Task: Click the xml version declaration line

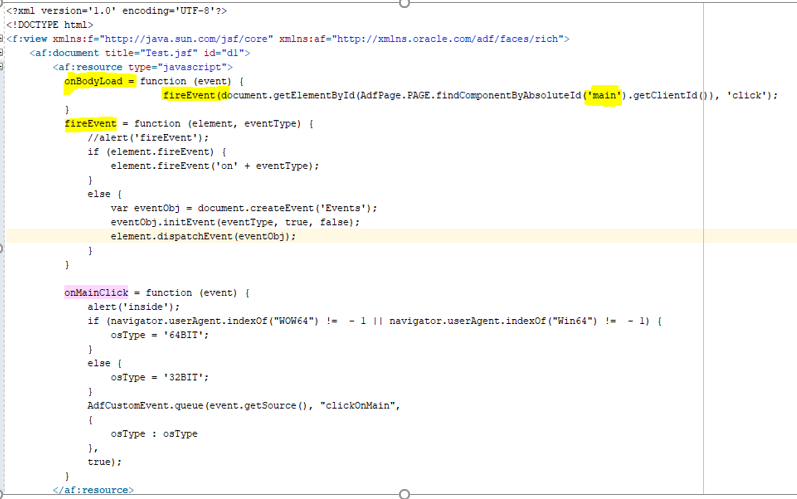Action: coord(116,11)
